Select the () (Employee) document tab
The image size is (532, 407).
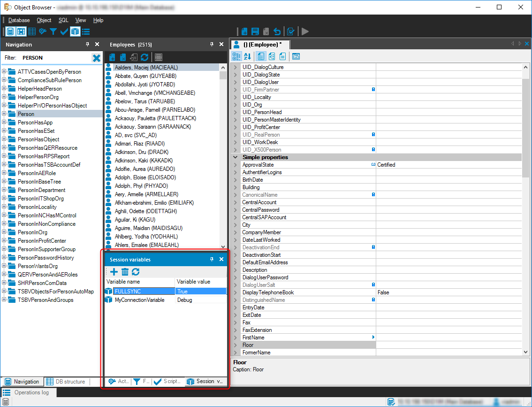(x=260, y=45)
